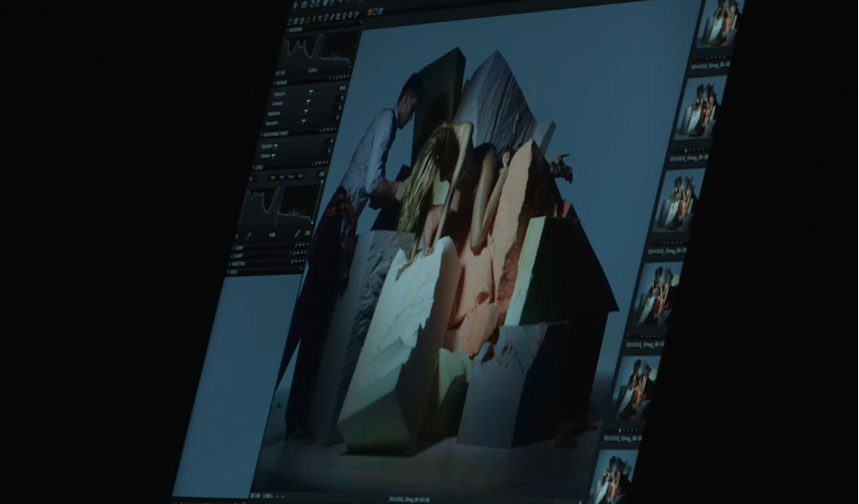The height and width of the screenshot is (504, 859).
Task: Click the Brightness slider handle
Action: pyautogui.click(x=306, y=112)
